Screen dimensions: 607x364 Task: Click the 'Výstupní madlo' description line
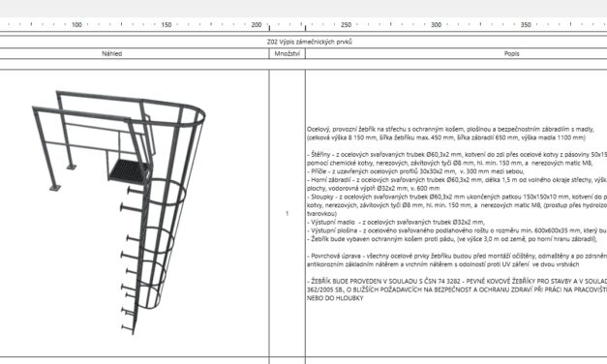[396, 222]
